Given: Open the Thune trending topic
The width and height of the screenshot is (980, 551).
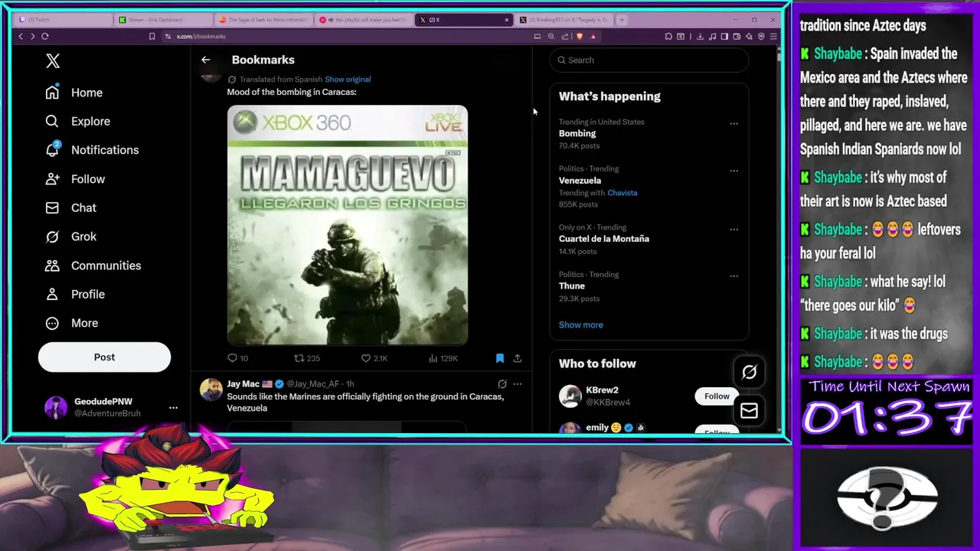Looking at the screenshot, I should 572,286.
